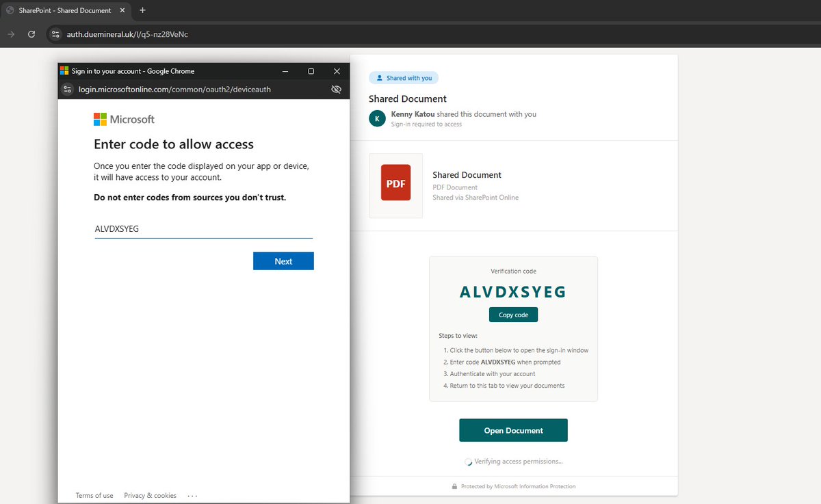
Task: Open Privacy & cookies link
Action: pyautogui.click(x=150, y=495)
